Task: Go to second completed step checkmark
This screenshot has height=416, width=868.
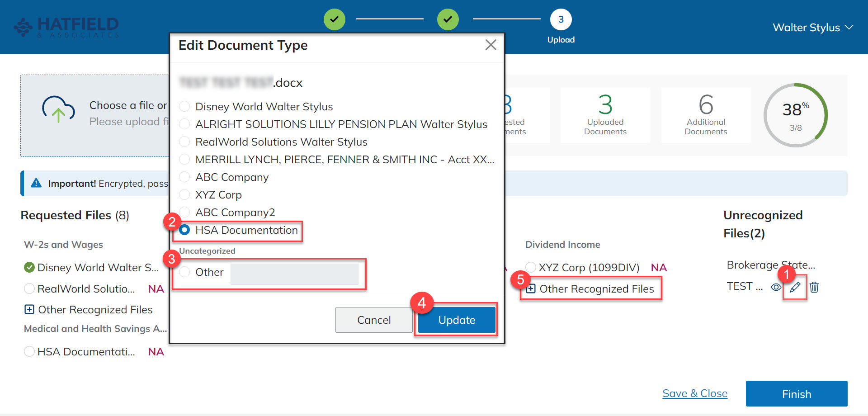Action: pos(448,19)
